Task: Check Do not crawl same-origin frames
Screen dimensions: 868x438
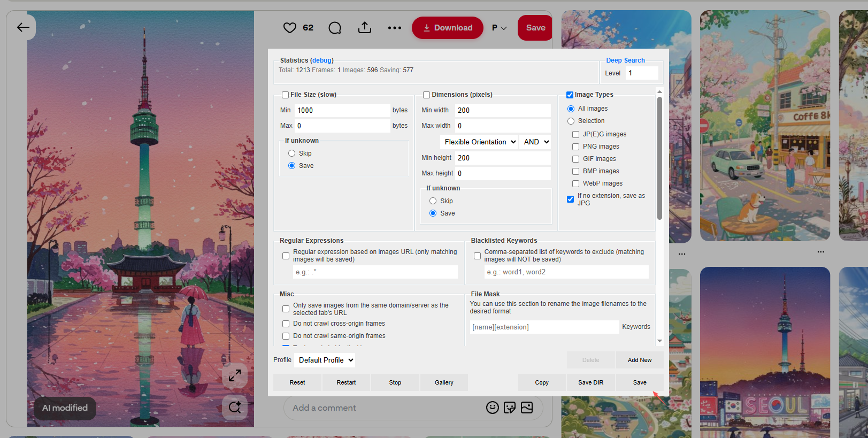Action: pyautogui.click(x=286, y=336)
